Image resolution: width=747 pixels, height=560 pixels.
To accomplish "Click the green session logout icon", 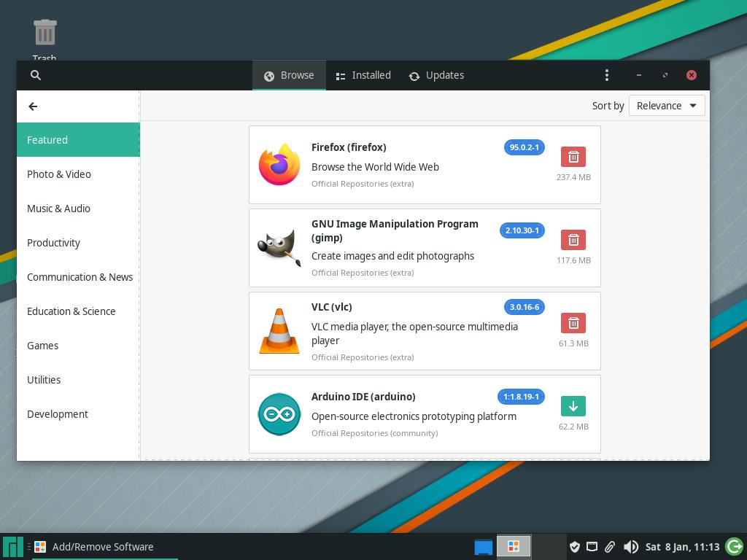I will (734, 547).
